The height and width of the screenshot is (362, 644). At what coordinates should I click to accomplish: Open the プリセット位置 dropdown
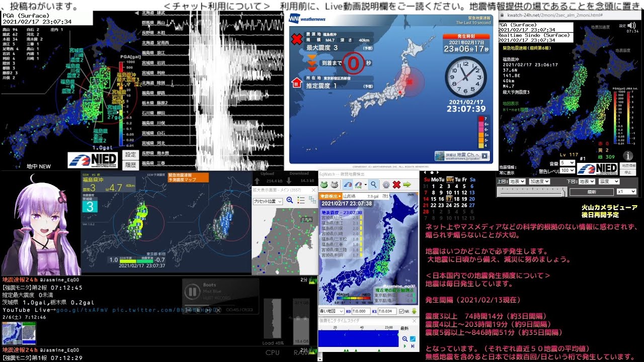(x=268, y=201)
